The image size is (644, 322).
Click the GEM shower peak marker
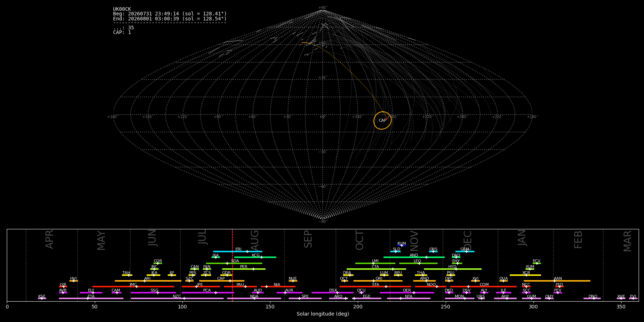coord(466,252)
